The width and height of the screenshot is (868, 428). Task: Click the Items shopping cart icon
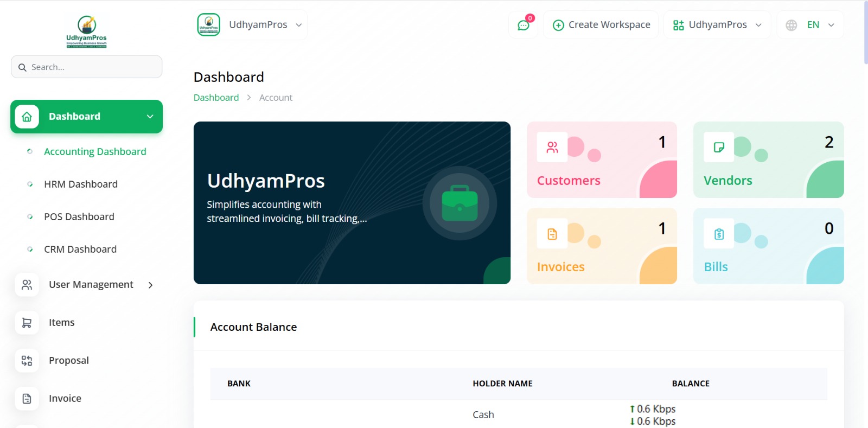[x=27, y=323]
